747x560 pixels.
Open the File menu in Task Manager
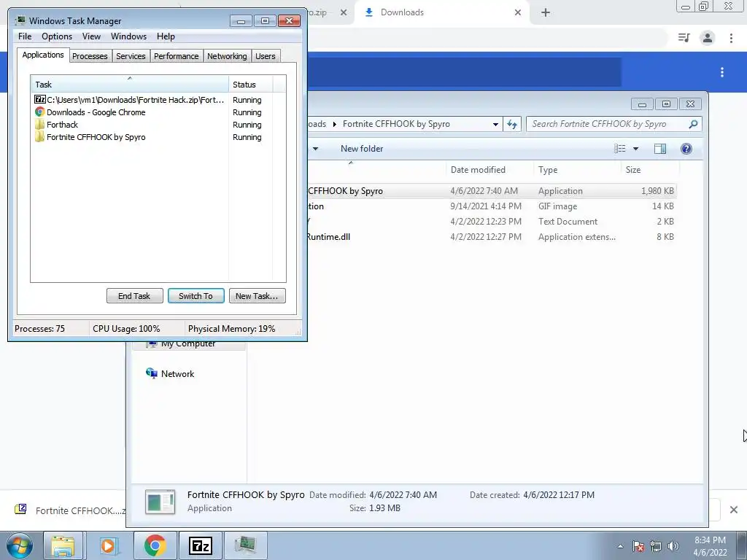point(25,36)
